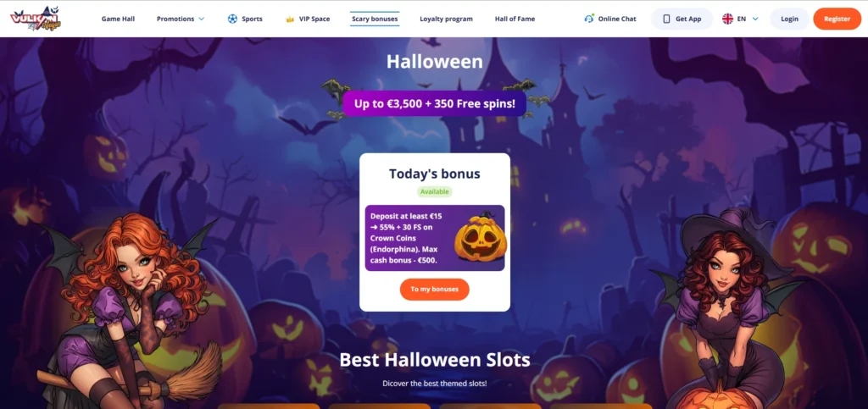This screenshot has height=409, width=868.
Task: Open the Hall of Fame page
Action: tap(515, 19)
